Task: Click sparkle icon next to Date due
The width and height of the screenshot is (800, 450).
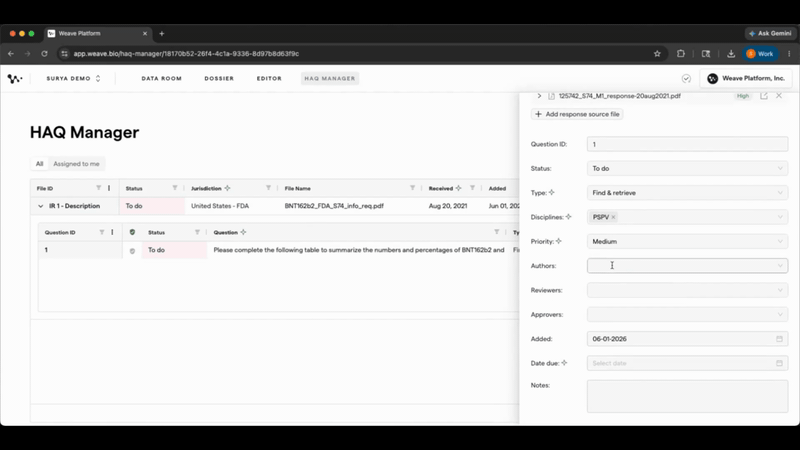Action: [x=564, y=363]
